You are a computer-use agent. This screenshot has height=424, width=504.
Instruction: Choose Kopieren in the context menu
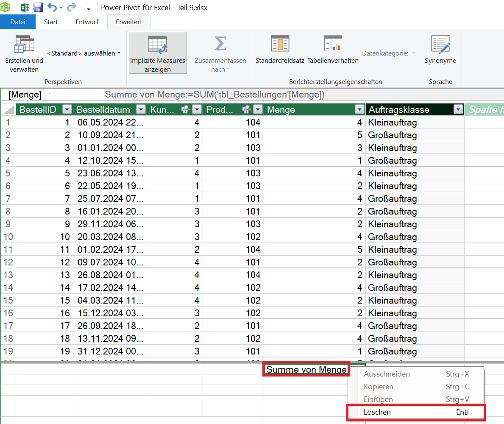[416, 387]
